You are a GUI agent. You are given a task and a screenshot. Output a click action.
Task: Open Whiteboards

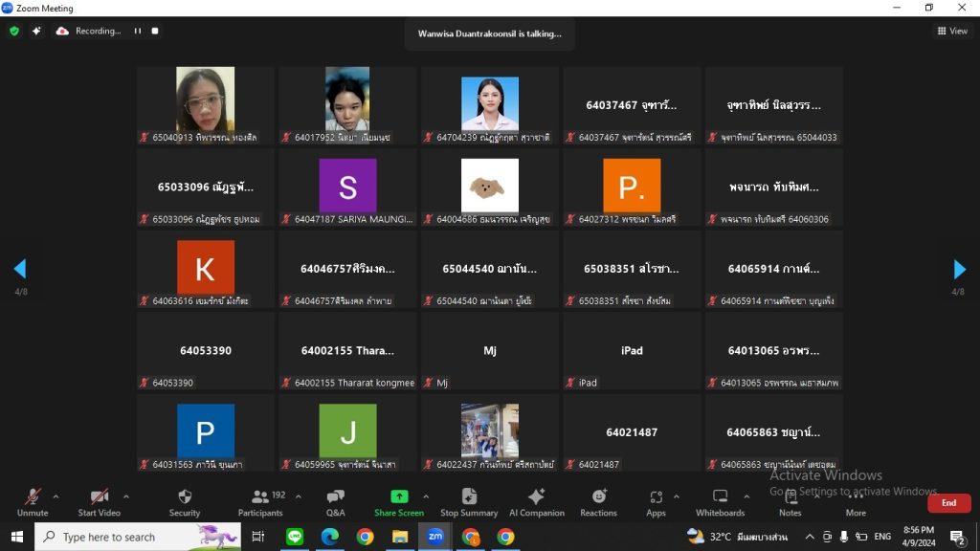(x=720, y=503)
